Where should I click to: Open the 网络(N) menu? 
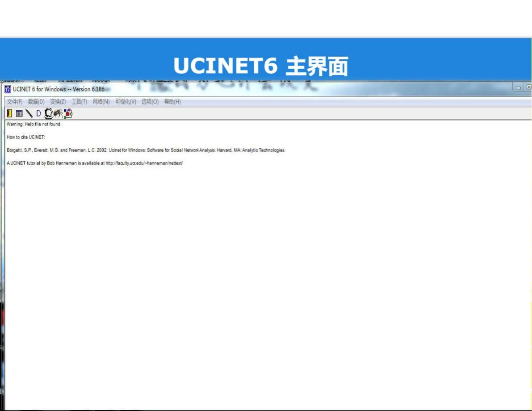(x=99, y=102)
